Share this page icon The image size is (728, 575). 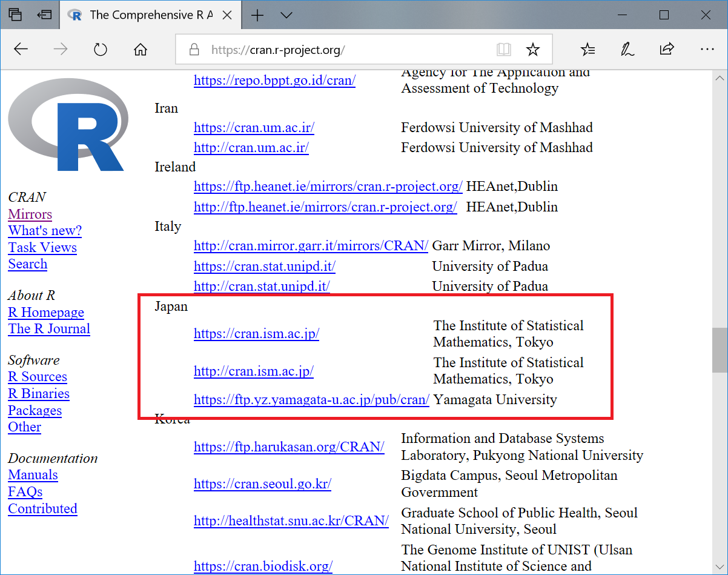click(667, 50)
